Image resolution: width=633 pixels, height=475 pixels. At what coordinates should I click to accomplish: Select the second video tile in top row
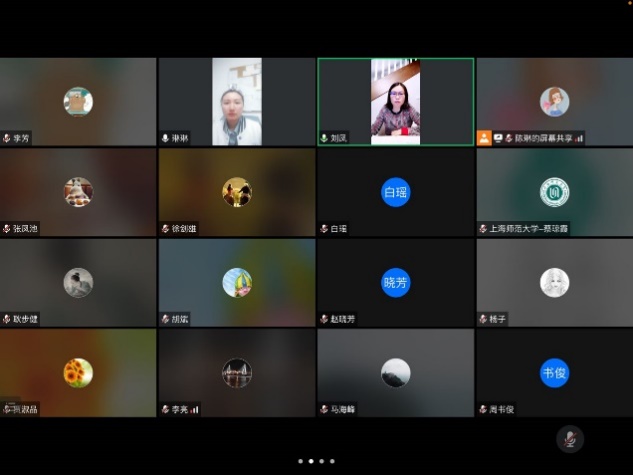237,101
